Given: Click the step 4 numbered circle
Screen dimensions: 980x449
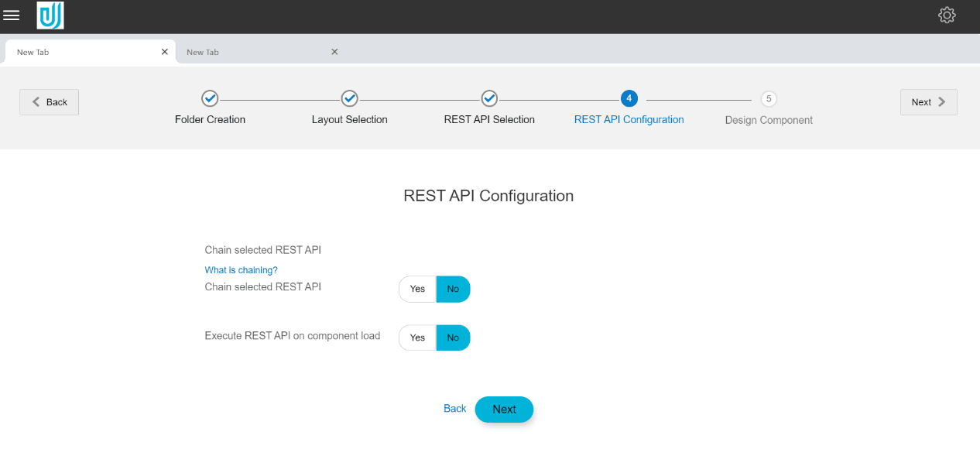Looking at the screenshot, I should [629, 99].
